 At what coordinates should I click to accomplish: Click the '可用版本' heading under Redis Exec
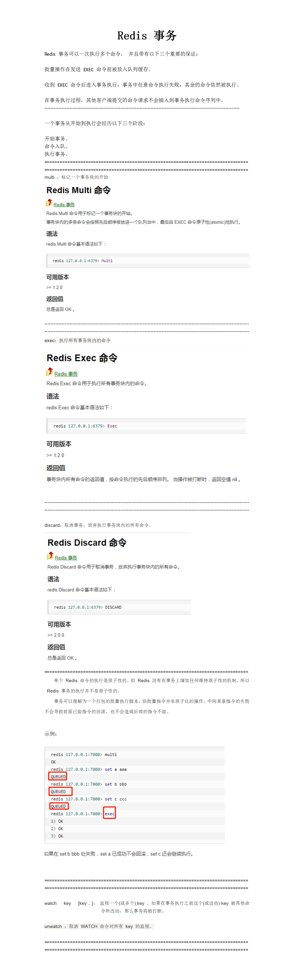tap(59, 444)
